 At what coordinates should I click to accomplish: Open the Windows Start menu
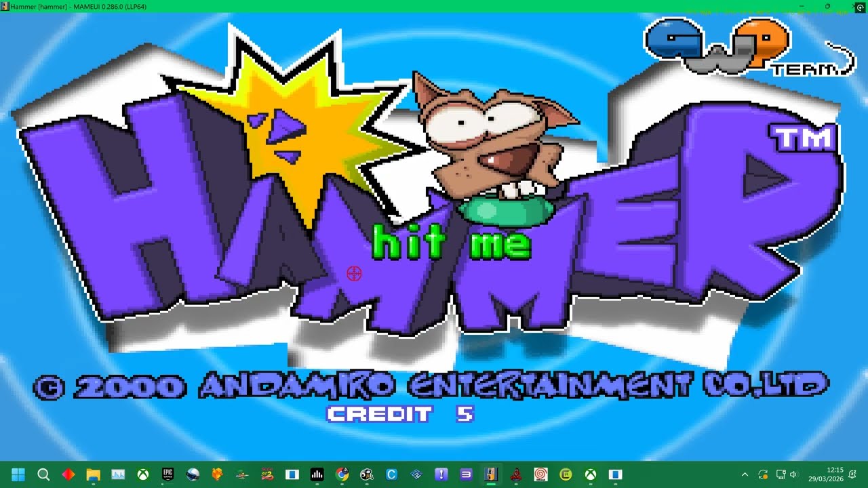[x=18, y=474]
